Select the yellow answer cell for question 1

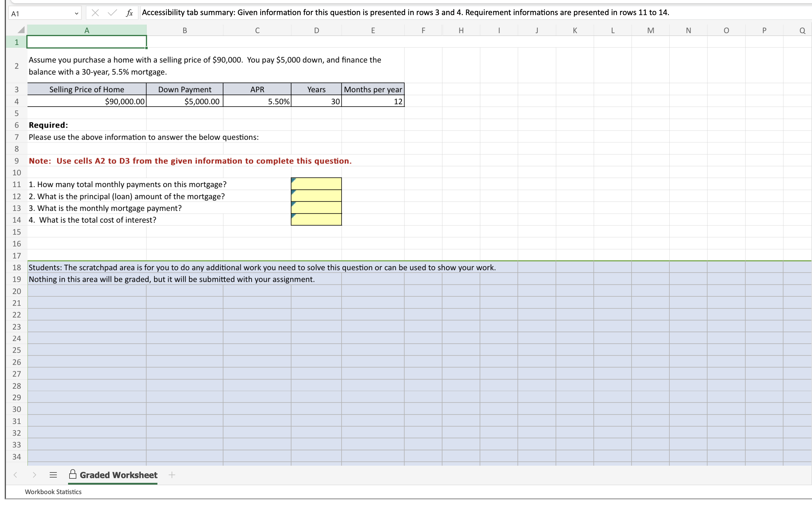point(316,184)
